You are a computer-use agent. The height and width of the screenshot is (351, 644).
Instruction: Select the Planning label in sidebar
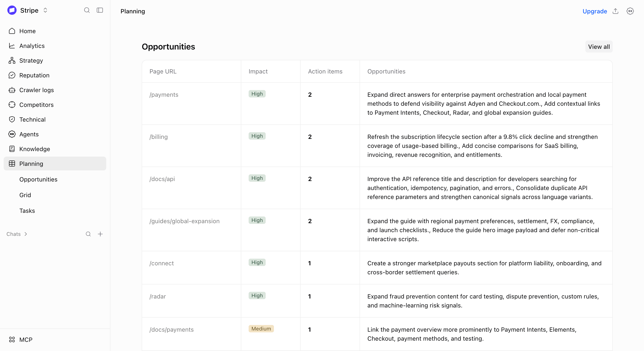[31, 164]
